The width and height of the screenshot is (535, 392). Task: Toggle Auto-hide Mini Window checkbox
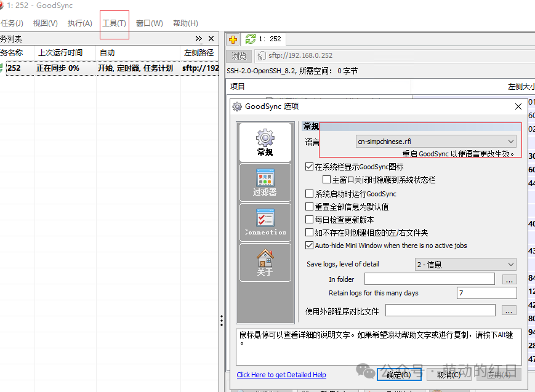click(x=309, y=246)
